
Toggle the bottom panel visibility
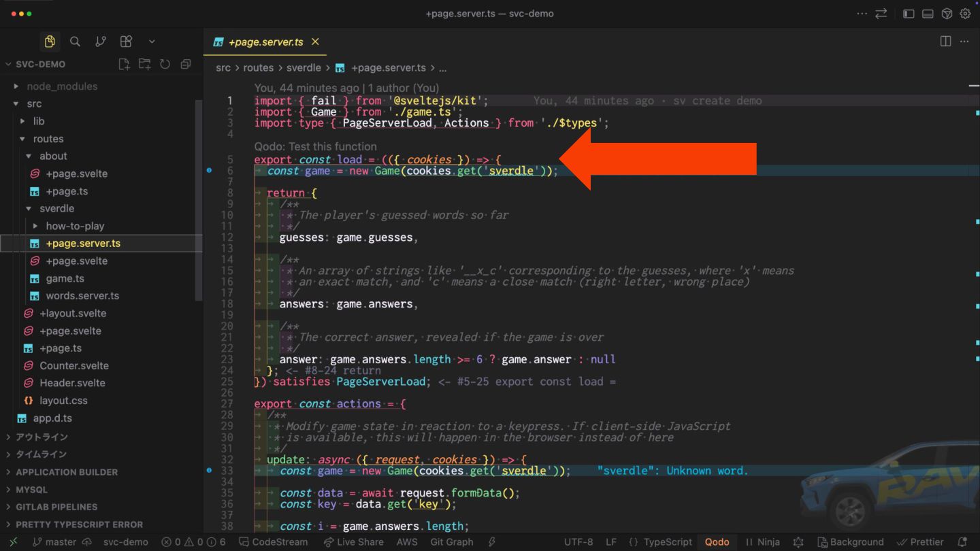pyautogui.click(x=928, y=14)
